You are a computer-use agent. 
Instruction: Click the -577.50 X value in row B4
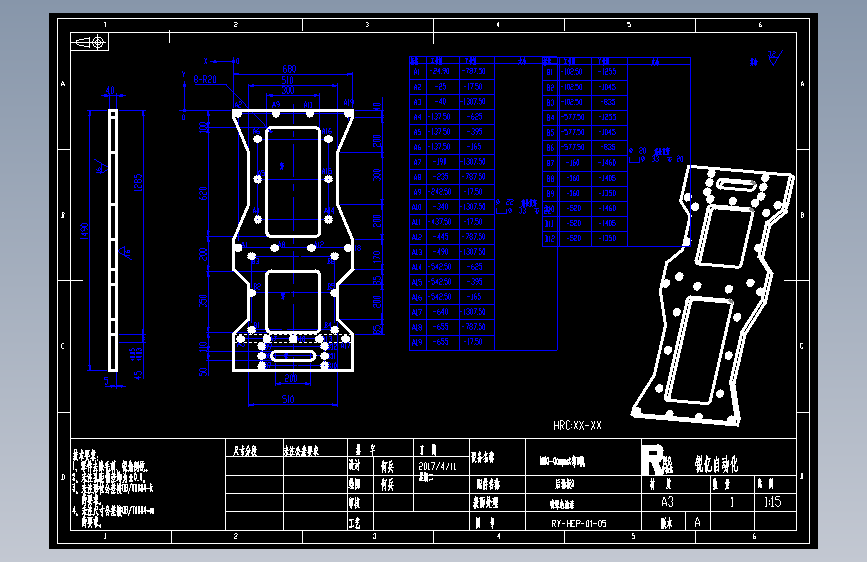(x=573, y=117)
